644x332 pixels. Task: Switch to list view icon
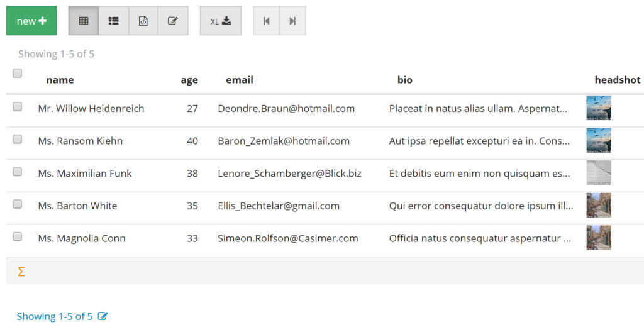(113, 21)
